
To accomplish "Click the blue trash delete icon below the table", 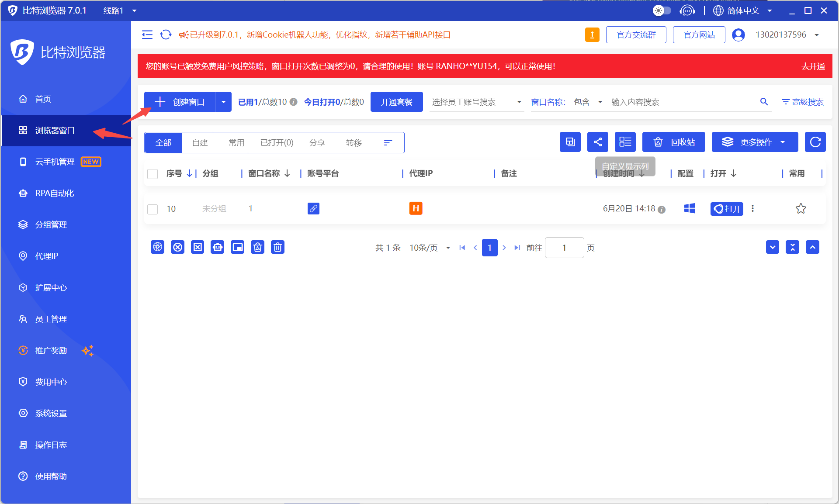I will coord(277,247).
